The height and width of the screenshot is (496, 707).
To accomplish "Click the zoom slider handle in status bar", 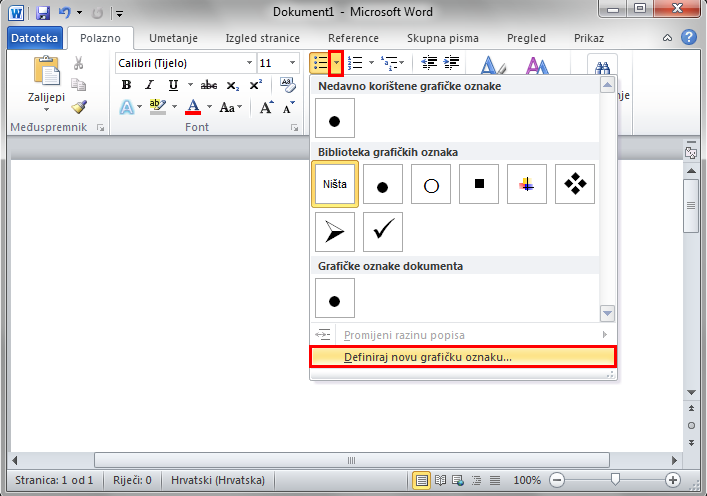I will pos(615,480).
